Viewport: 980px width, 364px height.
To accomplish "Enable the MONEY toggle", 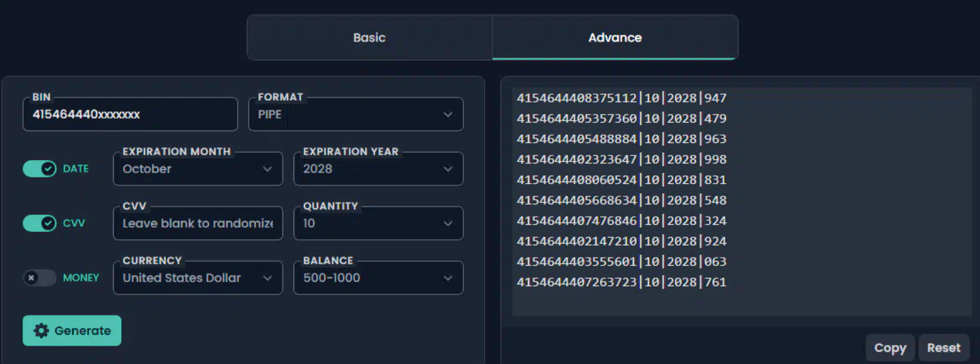I will pyautogui.click(x=39, y=277).
